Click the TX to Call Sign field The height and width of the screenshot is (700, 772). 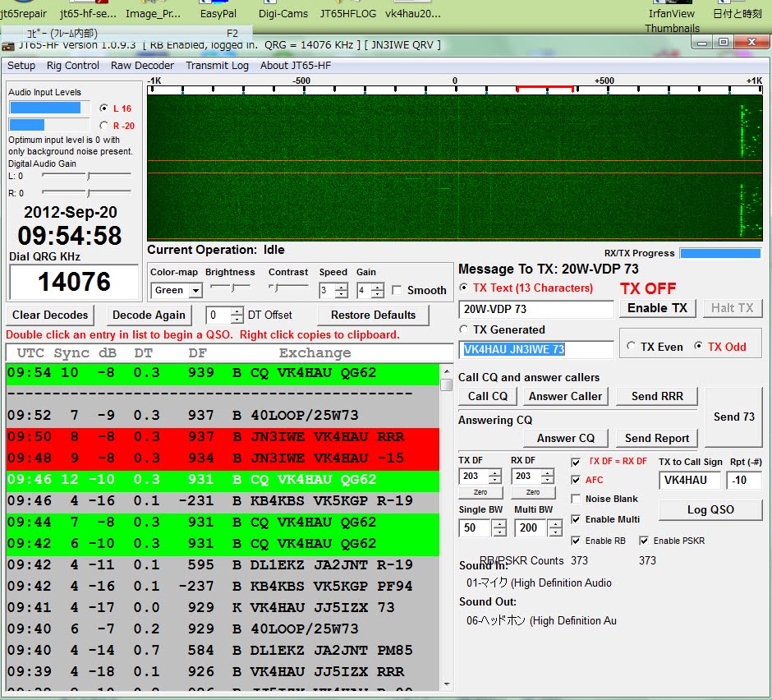pos(689,481)
